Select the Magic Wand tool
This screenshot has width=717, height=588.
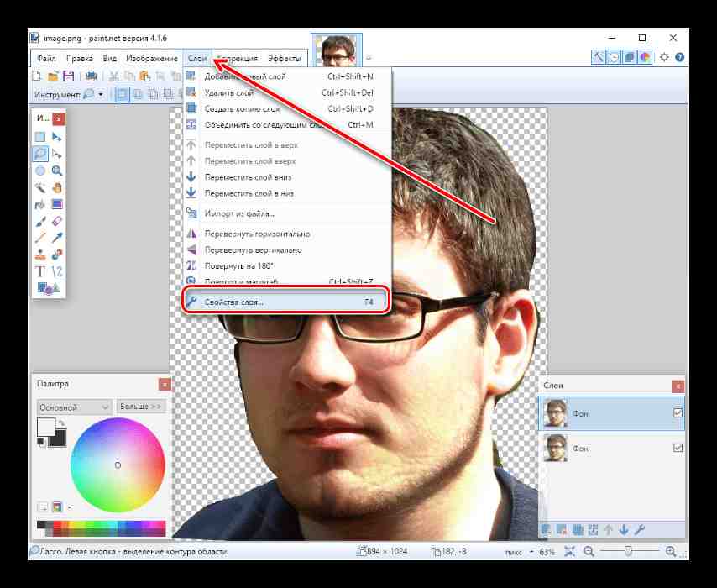pos(39,186)
